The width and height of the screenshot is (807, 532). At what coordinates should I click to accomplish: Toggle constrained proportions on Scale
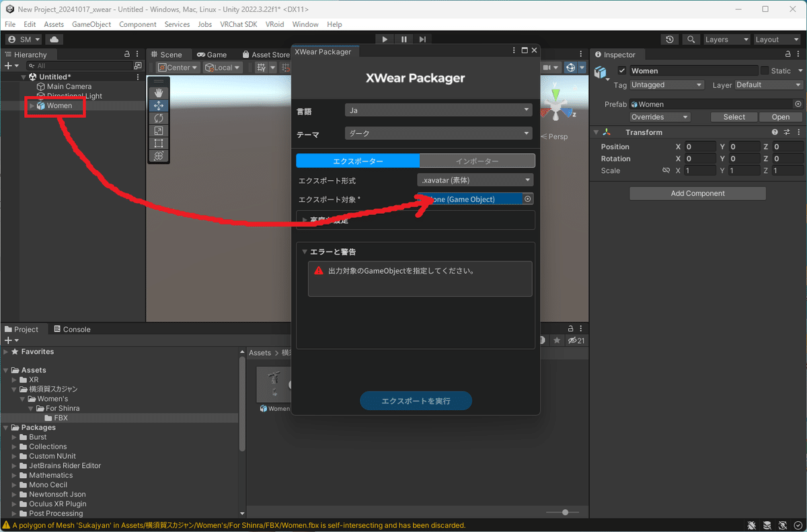tap(666, 171)
